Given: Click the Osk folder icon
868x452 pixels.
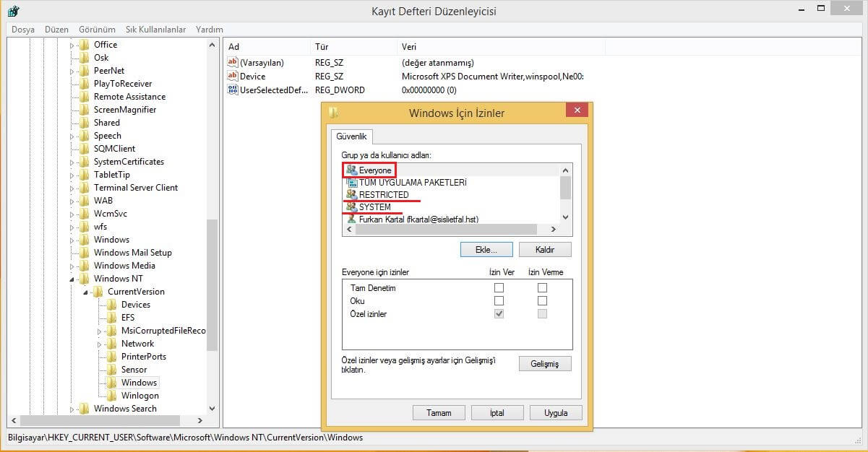Looking at the screenshot, I should (x=85, y=58).
